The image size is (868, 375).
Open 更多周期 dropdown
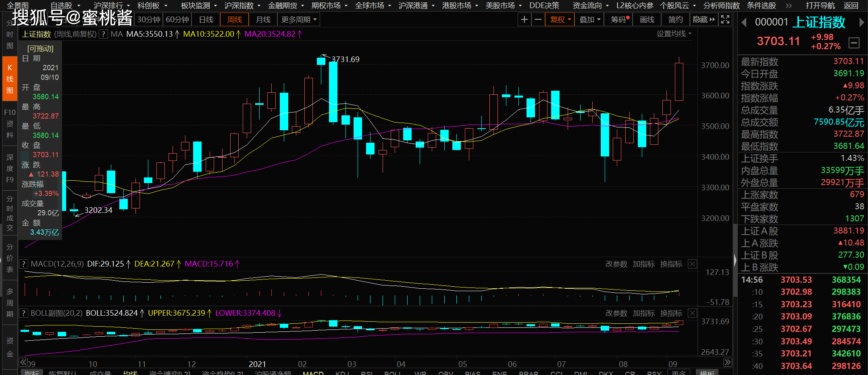click(299, 19)
